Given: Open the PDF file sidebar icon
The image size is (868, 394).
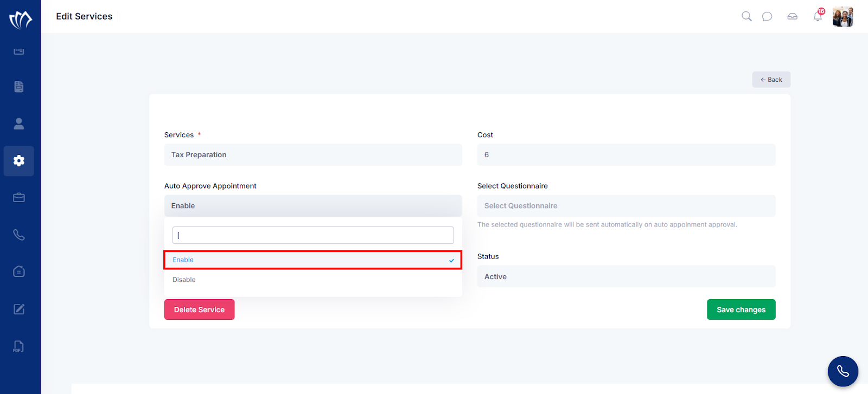Looking at the screenshot, I should click(19, 346).
